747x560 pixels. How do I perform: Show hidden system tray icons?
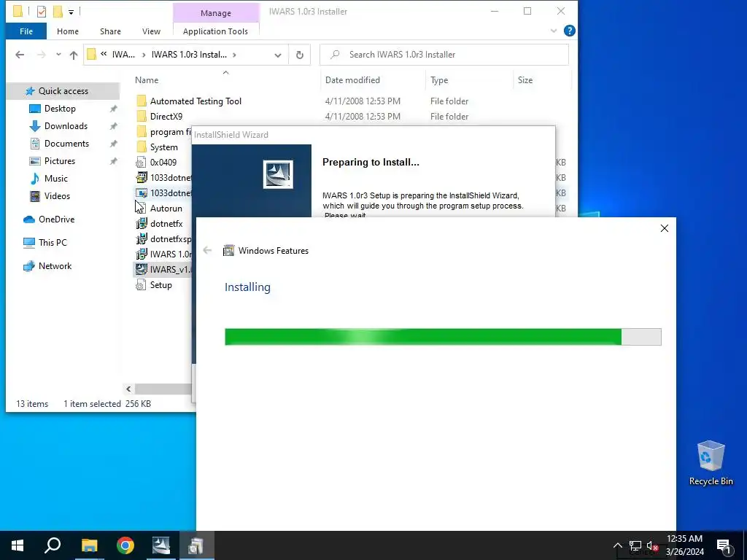[617, 545]
